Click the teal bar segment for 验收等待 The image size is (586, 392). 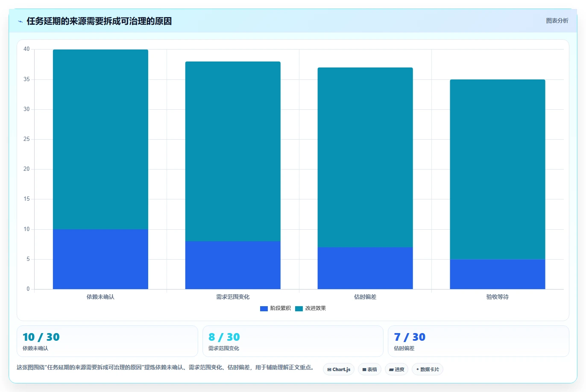pos(498,169)
